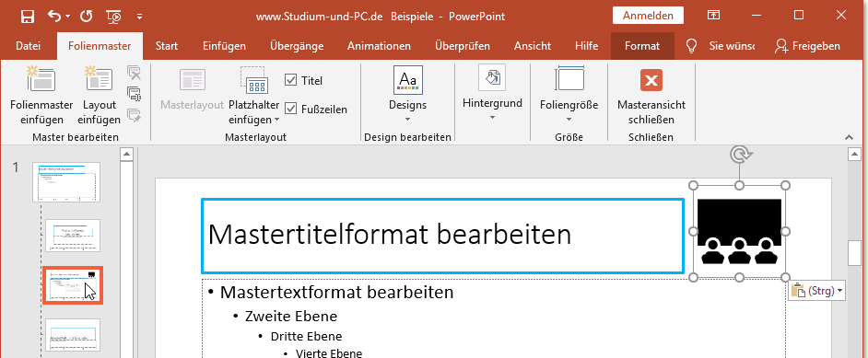Click the Save icon in quick access toolbar
This screenshot has width=868, height=358.
[x=28, y=16]
